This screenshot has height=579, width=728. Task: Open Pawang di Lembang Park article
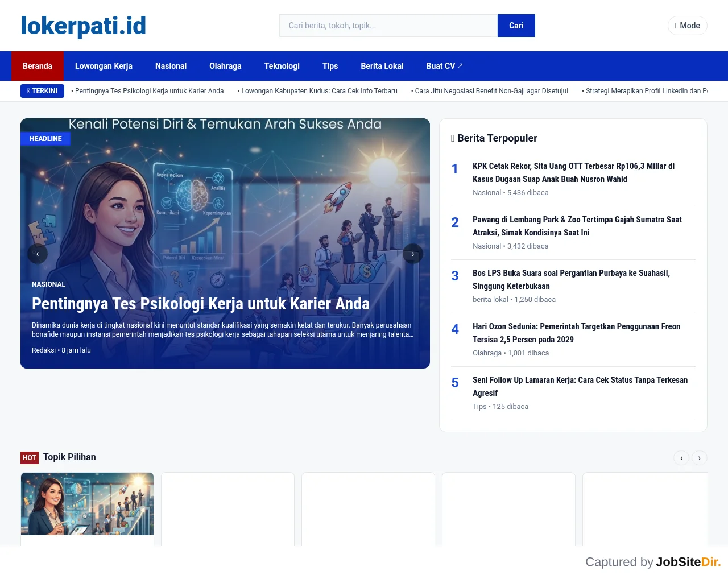pyautogui.click(x=577, y=226)
